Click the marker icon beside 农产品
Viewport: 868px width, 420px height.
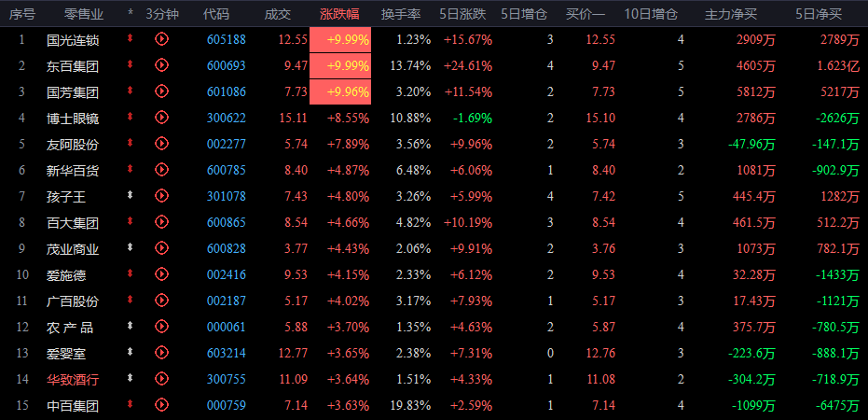(131, 326)
